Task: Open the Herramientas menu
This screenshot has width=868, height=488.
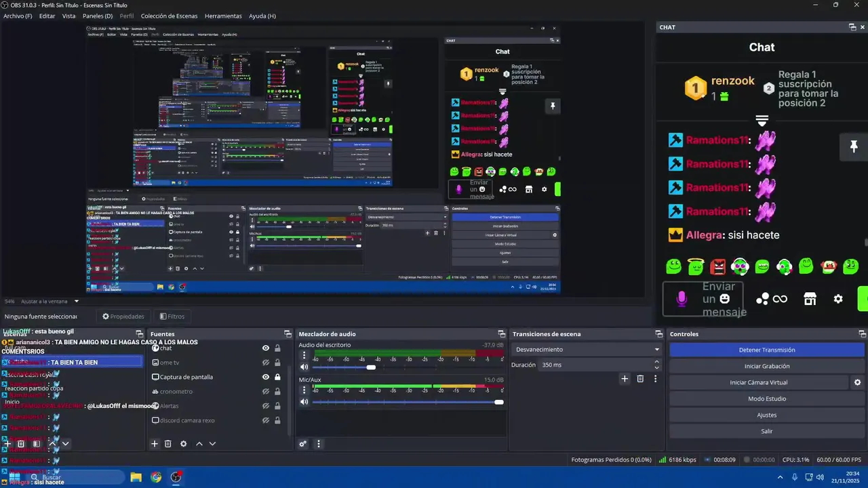Action: [x=223, y=16]
